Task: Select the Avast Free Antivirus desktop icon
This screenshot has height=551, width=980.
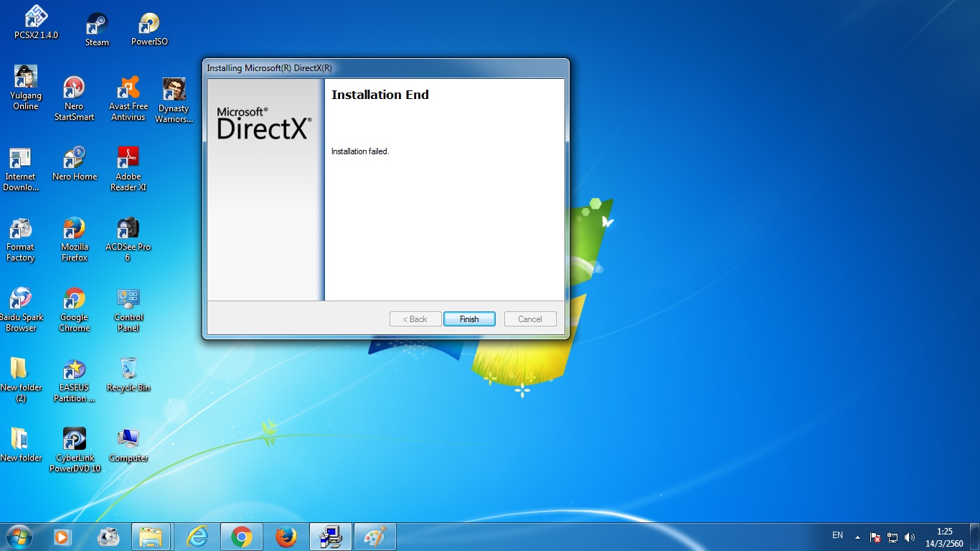Action: (128, 98)
